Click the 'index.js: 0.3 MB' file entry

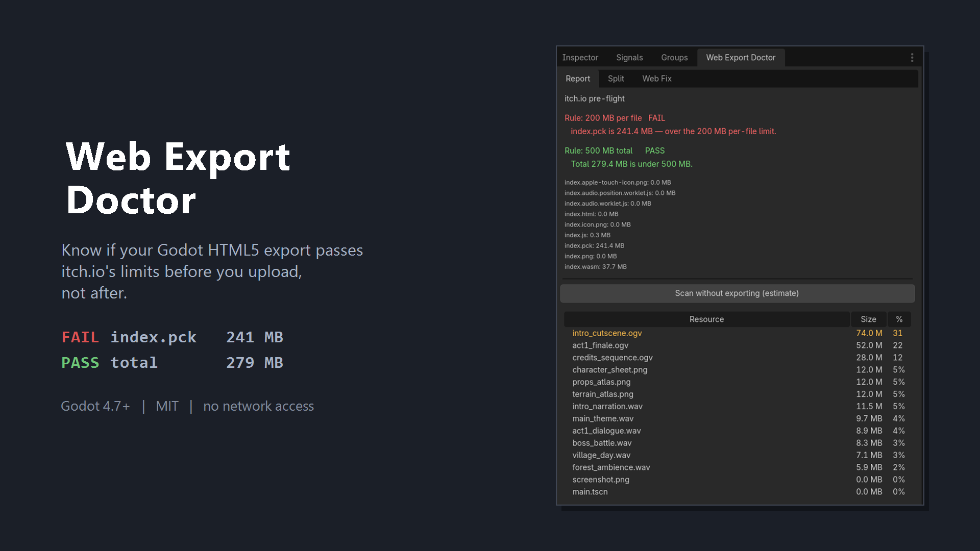587,235
